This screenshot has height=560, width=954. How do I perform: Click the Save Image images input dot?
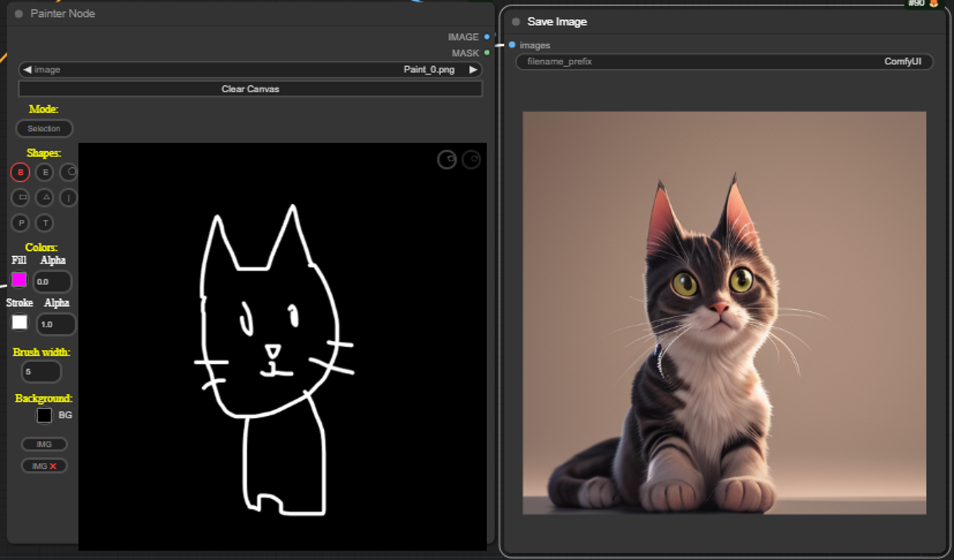512,45
